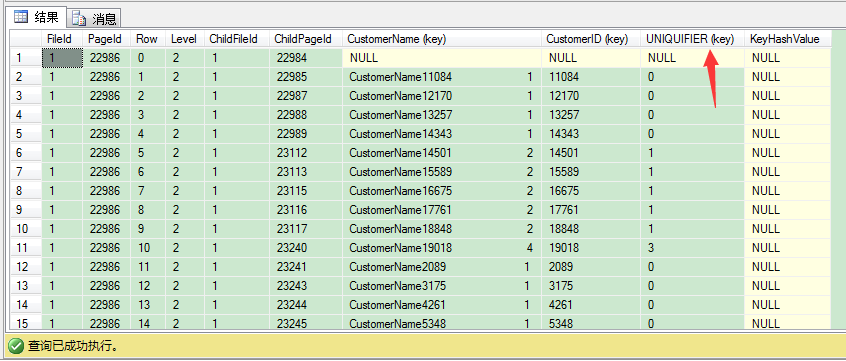The width and height of the screenshot is (846, 361).
Task: Click the CustomerName15589 cell
Action: 442,172
